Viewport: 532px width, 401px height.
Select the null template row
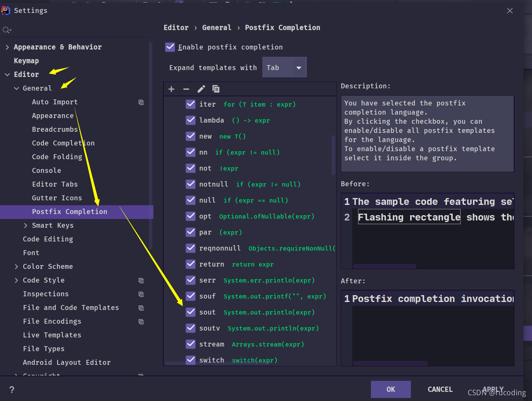(250, 200)
